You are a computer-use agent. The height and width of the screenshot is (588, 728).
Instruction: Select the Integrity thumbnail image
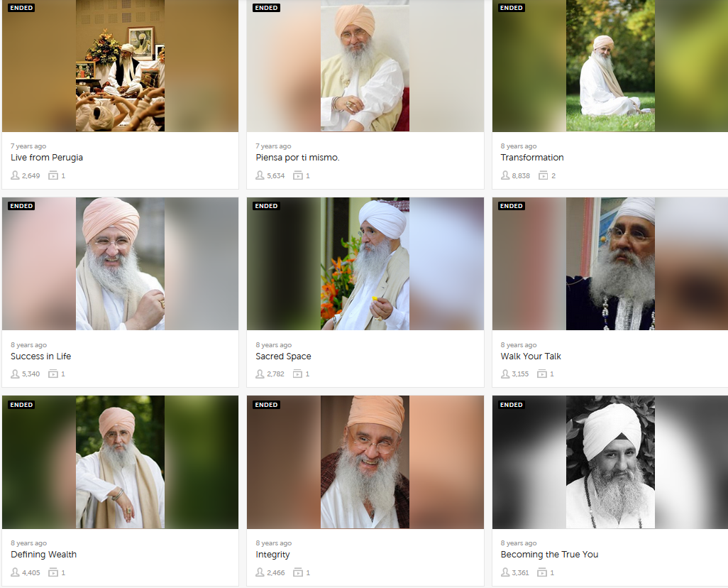coord(365,462)
